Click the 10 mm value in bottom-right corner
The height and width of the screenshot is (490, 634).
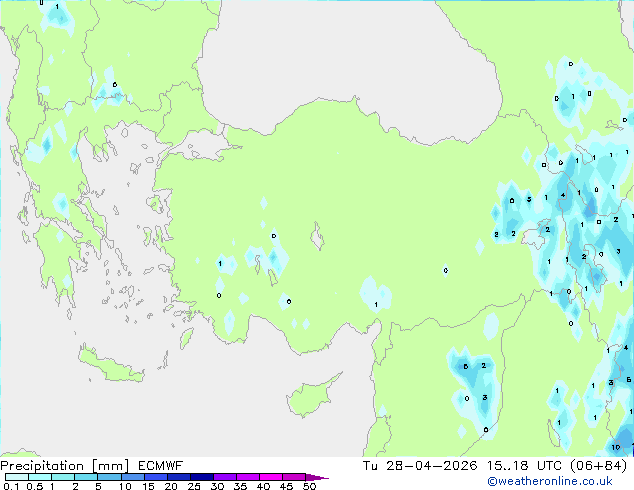coord(616,447)
